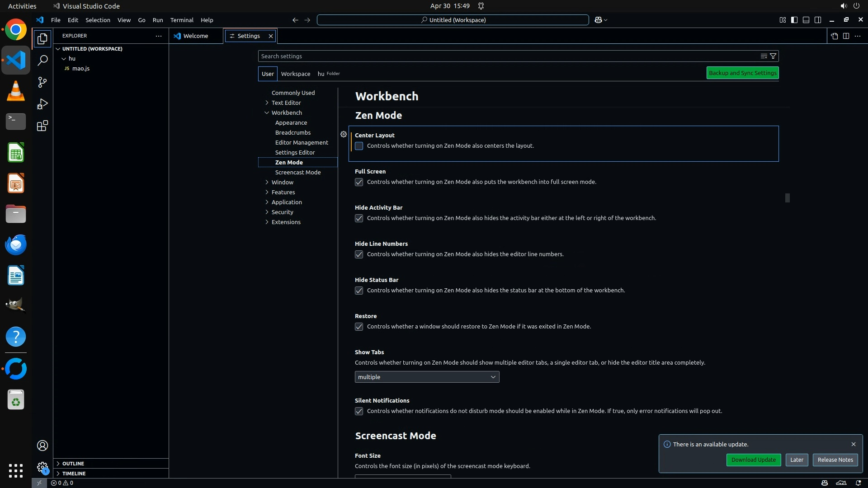Screen dimensions: 868x488
Task: Uncheck the Hide Line Numbers checkbox
Action: point(359,254)
